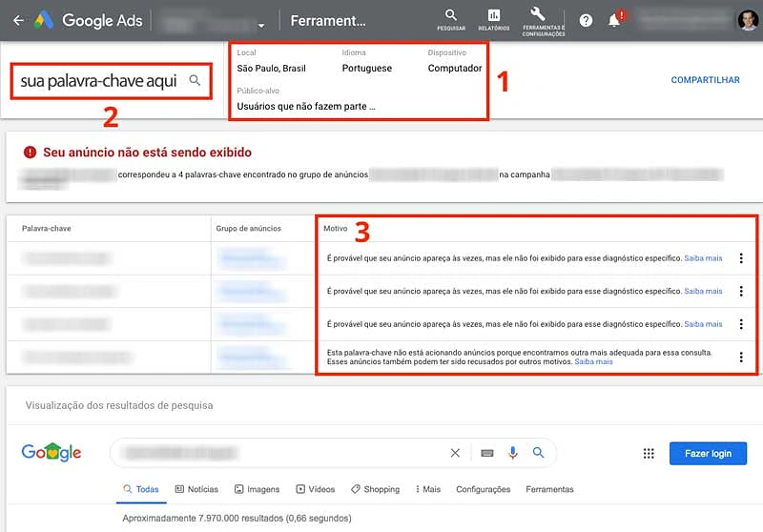Click the red error alert icon
763x532 pixels.
pyautogui.click(x=30, y=153)
